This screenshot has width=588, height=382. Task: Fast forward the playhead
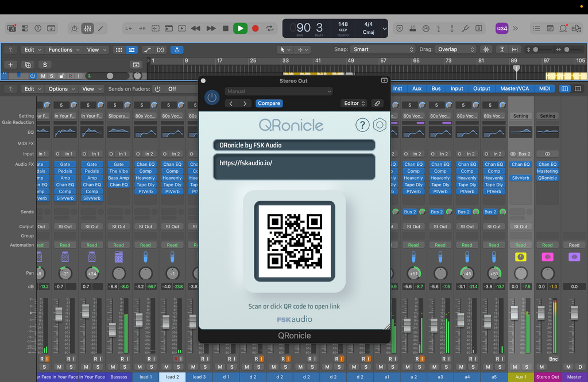(211, 29)
